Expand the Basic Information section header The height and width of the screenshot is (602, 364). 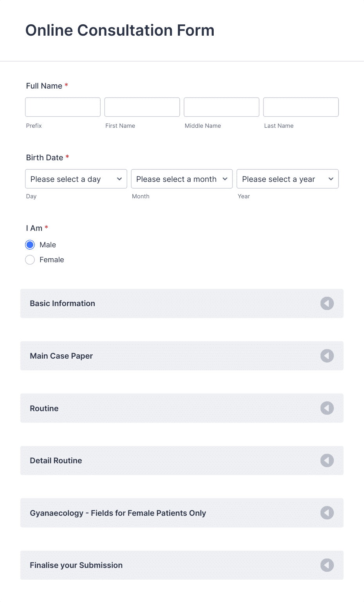pyautogui.click(x=157, y=303)
